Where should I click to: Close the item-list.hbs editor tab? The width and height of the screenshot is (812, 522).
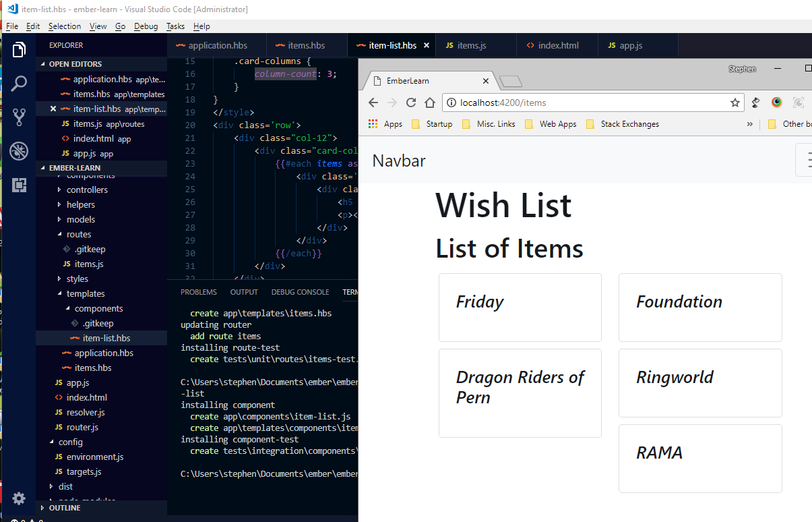pyautogui.click(x=426, y=45)
